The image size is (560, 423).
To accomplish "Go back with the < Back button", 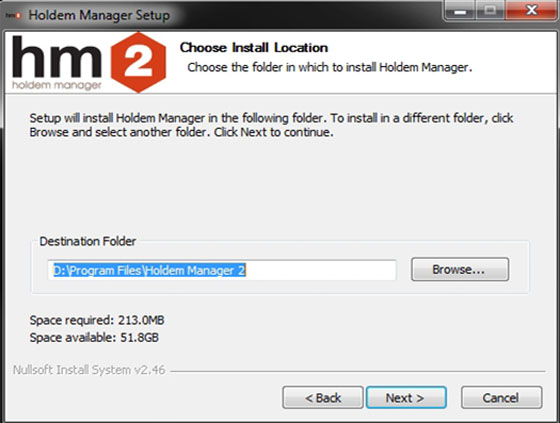I will pyautogui.click(x=323, y=397).
